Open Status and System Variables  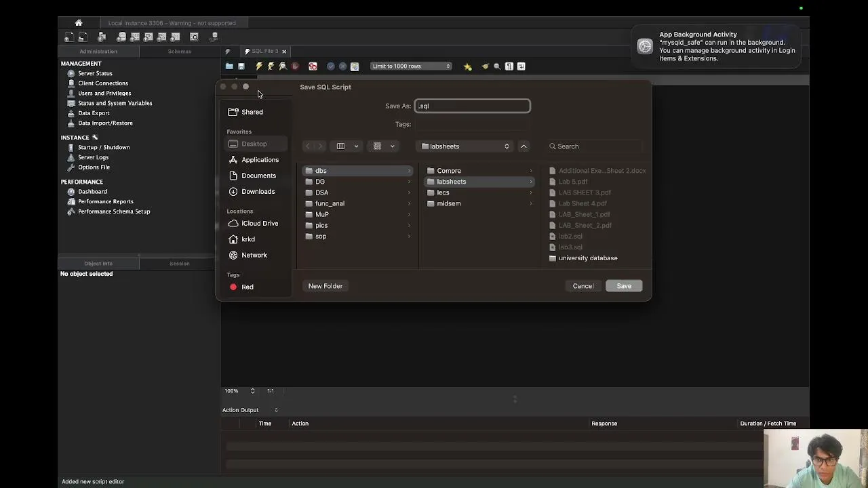click(x=115, y=103)
